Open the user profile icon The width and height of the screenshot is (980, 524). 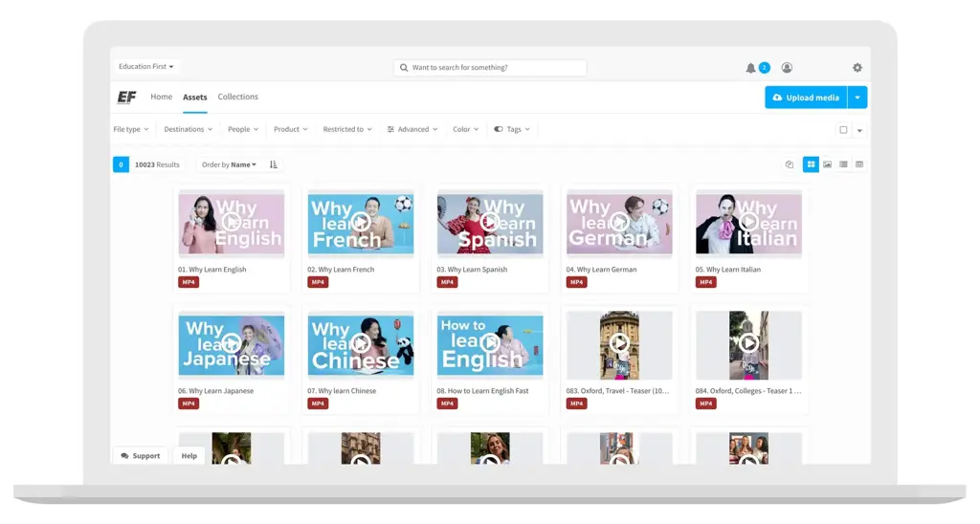coord(787,68)
